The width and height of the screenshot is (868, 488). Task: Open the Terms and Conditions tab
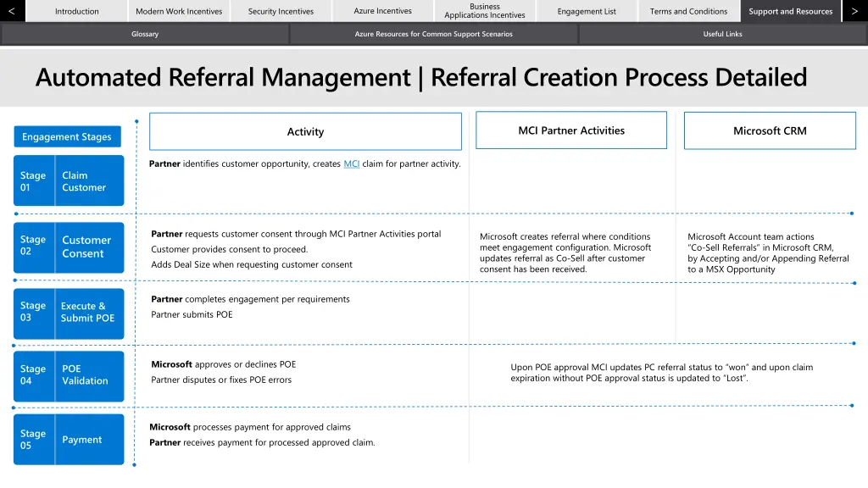click(x=688, y=11)
